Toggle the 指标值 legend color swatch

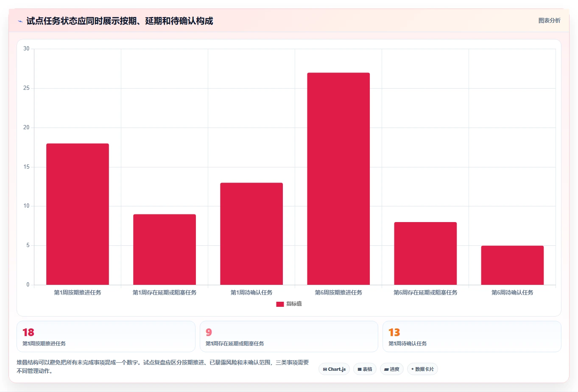(x=280, y=304)
